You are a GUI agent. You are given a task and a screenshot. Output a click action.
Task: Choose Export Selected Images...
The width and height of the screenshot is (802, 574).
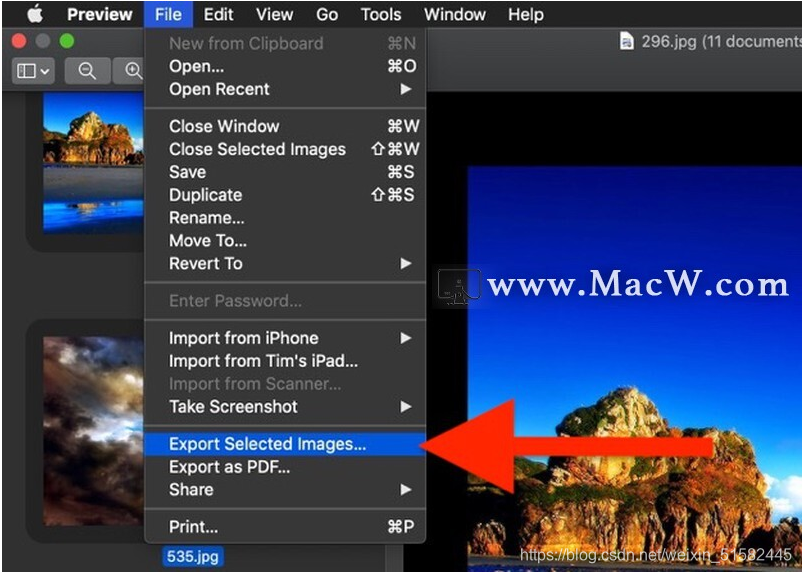tap(285, 444)
